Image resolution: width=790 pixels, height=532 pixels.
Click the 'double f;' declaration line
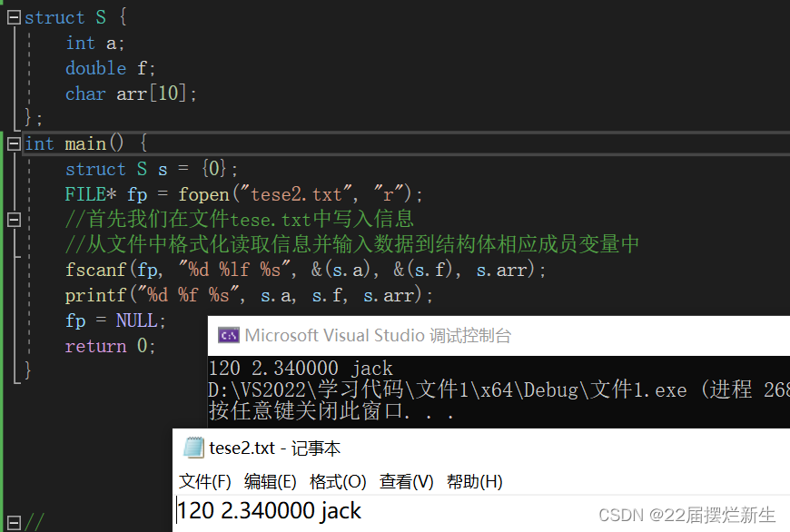111,68
